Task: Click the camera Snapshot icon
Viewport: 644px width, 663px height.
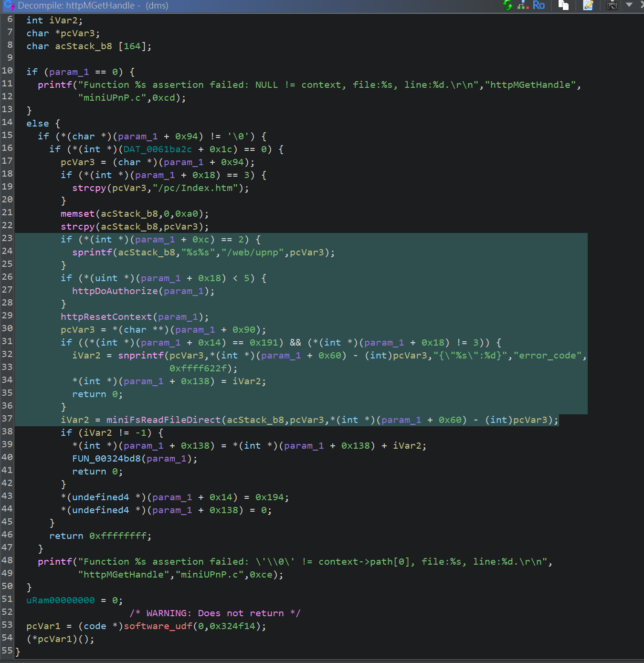Action: [612, 5]
